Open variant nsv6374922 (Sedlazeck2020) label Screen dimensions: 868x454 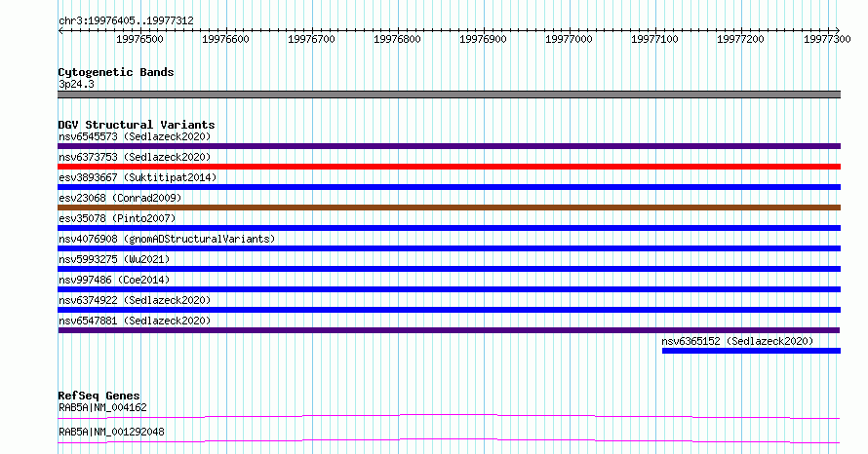[x=135, y=300]
